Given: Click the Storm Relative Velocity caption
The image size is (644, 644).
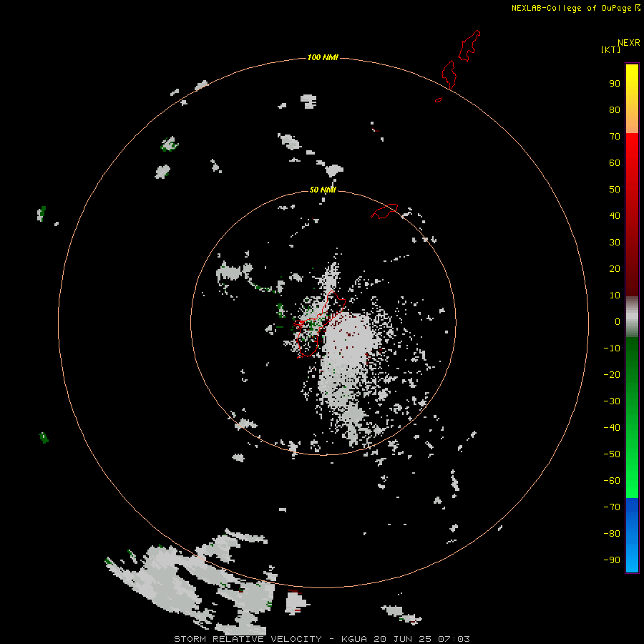Looking at the screenshot, I should (248, 639).
